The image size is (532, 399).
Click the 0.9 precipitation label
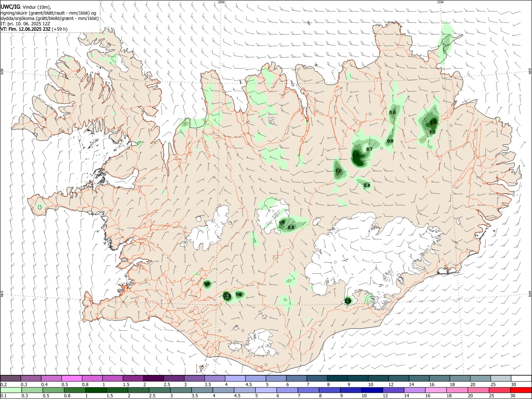390,141
